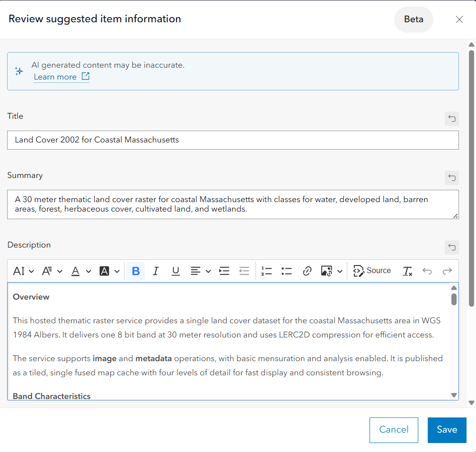
Task: Undo last edit in description toolbar
Action: point(427,271)
